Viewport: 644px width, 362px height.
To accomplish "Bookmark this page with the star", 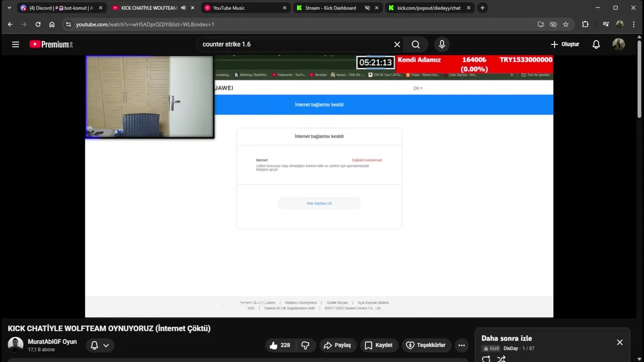I will click(566, 24).
